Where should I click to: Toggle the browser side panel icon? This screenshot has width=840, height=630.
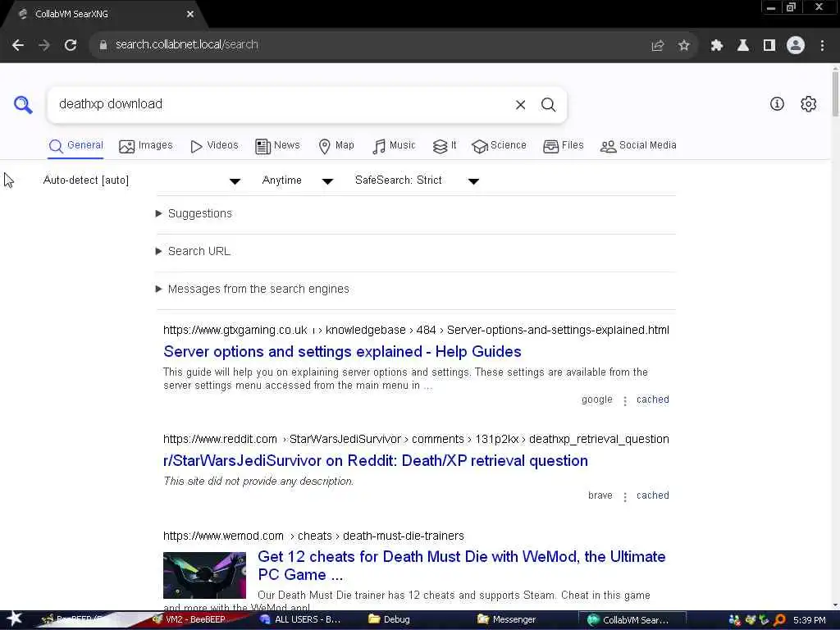click(769, 46)
